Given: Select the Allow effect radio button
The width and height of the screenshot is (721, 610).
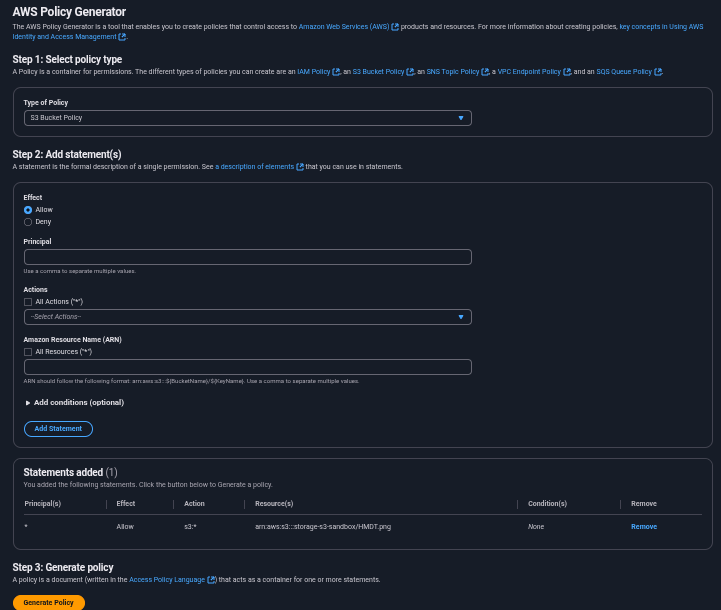Looking at the screenshot, I should tap(28, 210).
